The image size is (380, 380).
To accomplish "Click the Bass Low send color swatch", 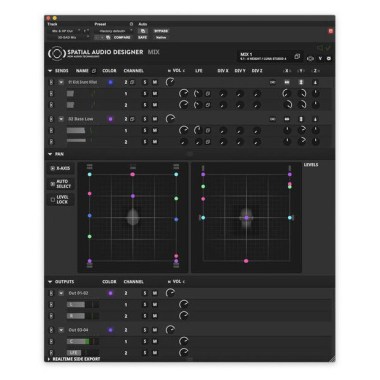I will (111, 119).
